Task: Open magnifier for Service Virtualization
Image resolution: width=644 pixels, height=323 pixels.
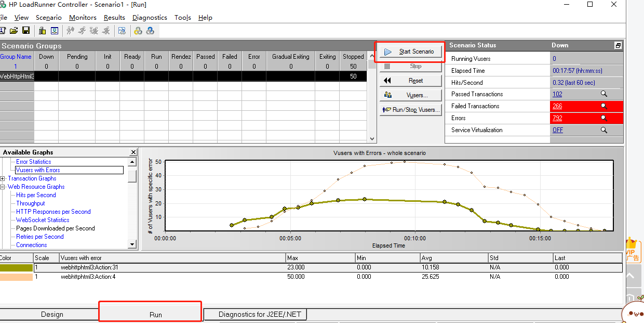Action: (604, 130)
